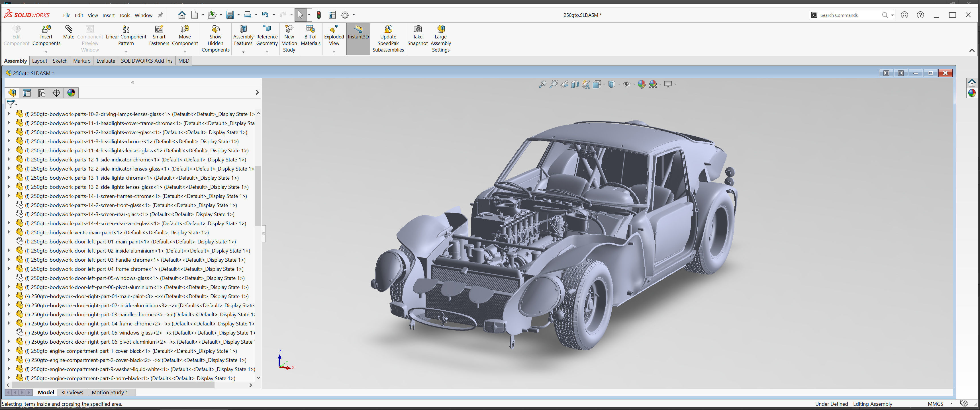Click the Print icon
This screenshot has height=410, width=980.
click(x=248, y=15)
